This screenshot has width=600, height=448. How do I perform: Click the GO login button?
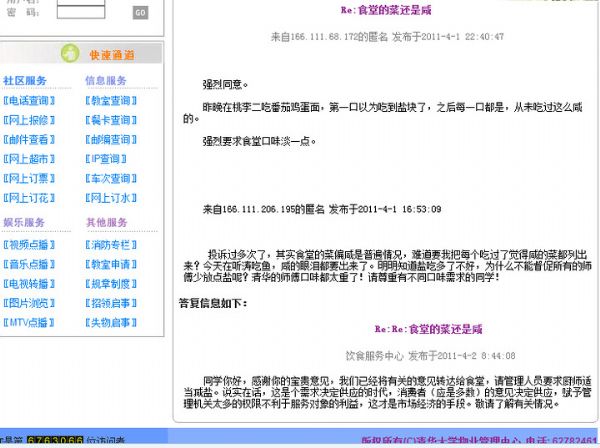[139, 13]
